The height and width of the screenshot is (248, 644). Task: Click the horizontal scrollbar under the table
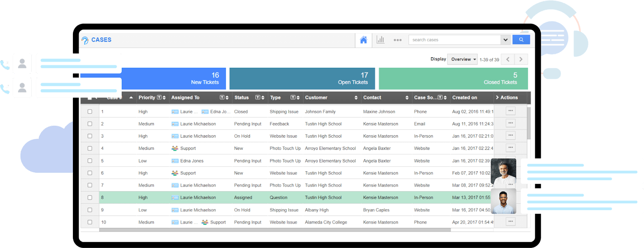[x=274, y=230]
